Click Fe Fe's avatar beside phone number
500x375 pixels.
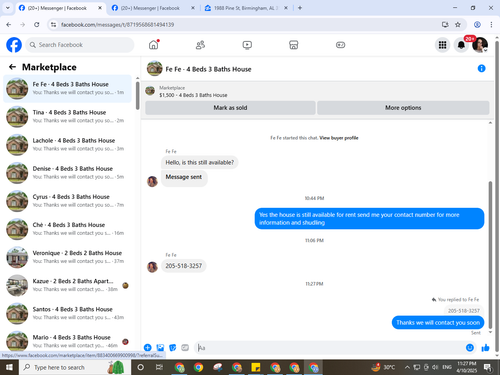152,267
